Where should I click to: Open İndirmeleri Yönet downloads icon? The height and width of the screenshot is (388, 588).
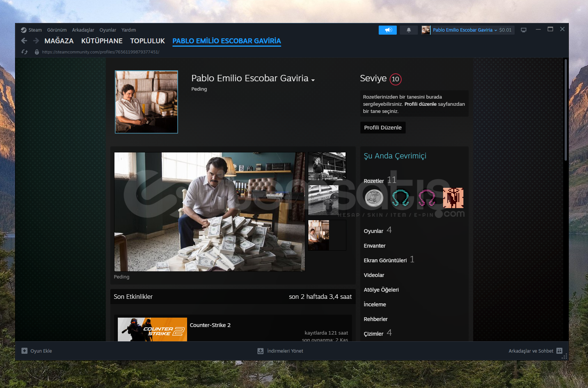point(260,351)
